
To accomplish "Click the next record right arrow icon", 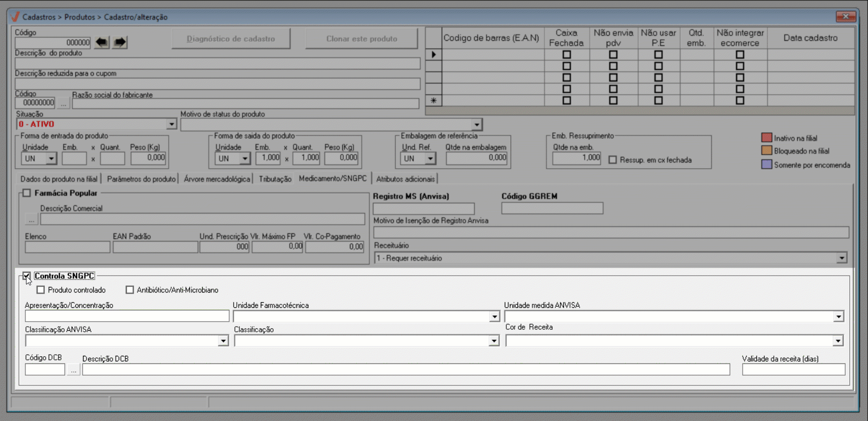I will [120, 42].
